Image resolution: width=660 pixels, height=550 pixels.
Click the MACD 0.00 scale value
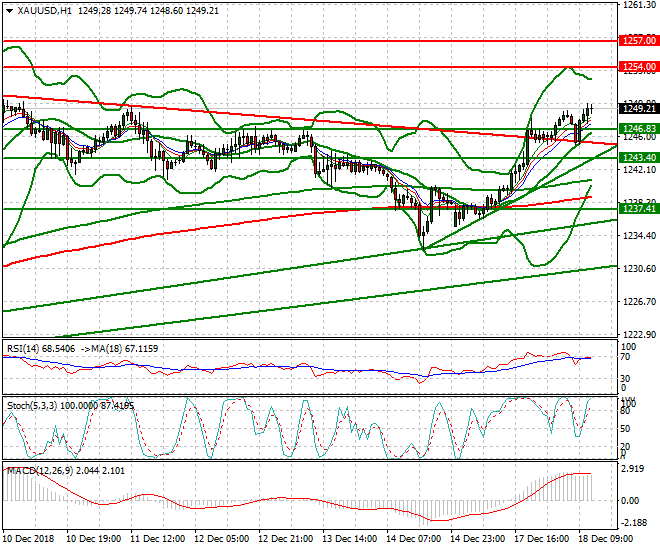tap(631, 501)
